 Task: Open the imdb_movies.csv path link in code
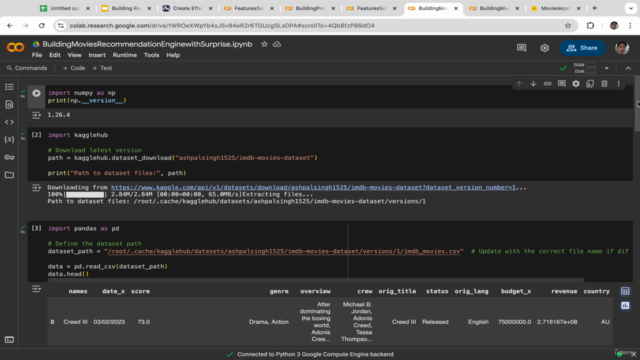click(284, 251)
